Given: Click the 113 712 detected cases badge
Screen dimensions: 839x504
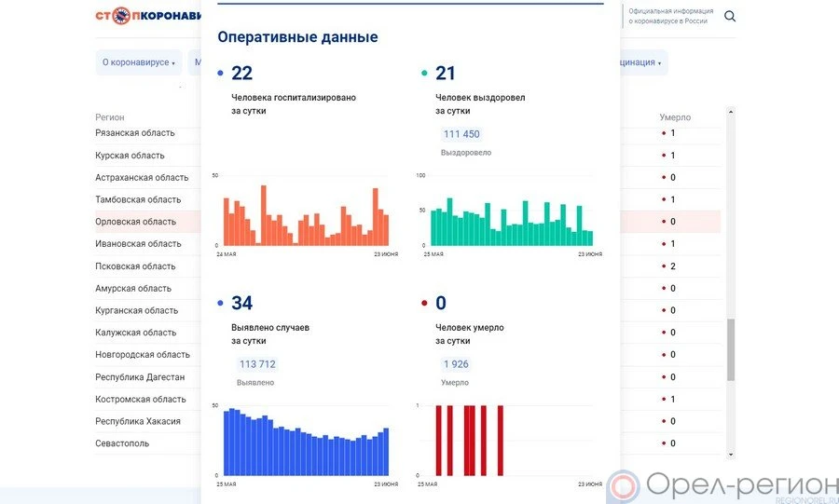Looking at the screenshot, I should coord(257,364).
